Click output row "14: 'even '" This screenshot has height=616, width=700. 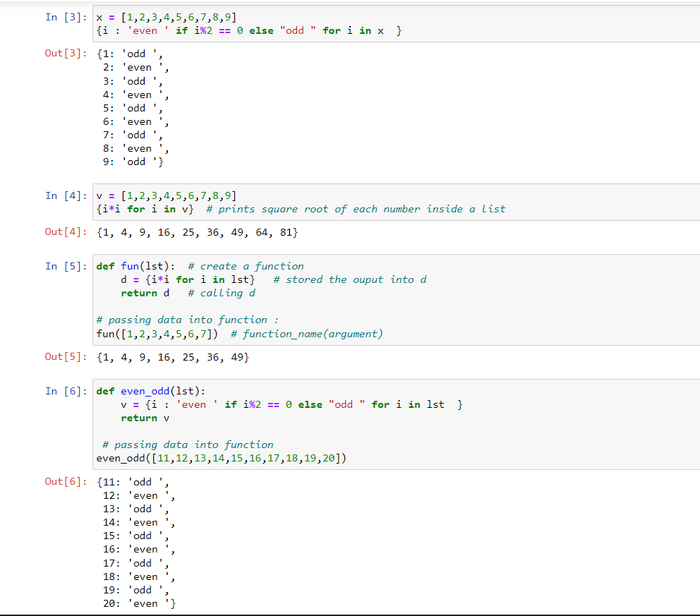[139, 523]
